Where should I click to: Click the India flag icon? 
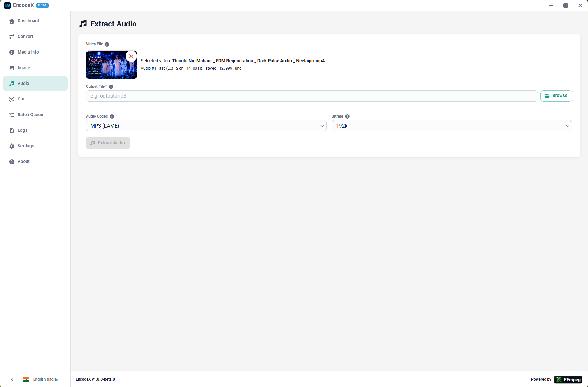tap(26, 379)
